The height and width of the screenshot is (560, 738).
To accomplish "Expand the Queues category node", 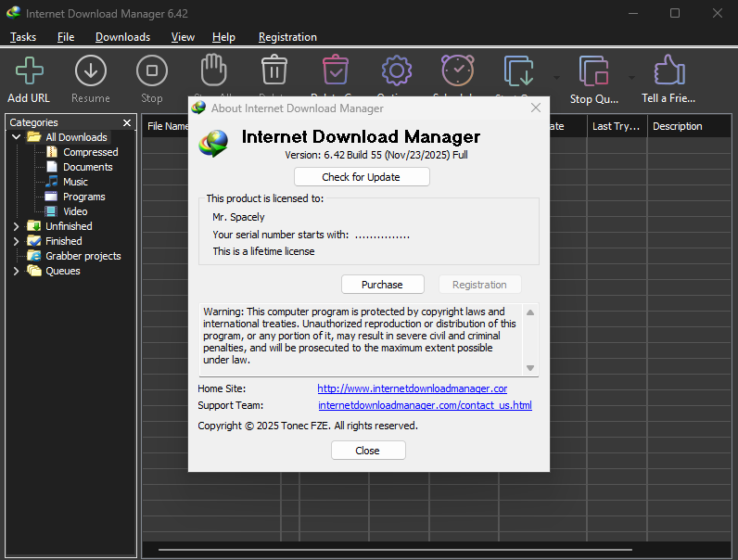I will 16,271.
